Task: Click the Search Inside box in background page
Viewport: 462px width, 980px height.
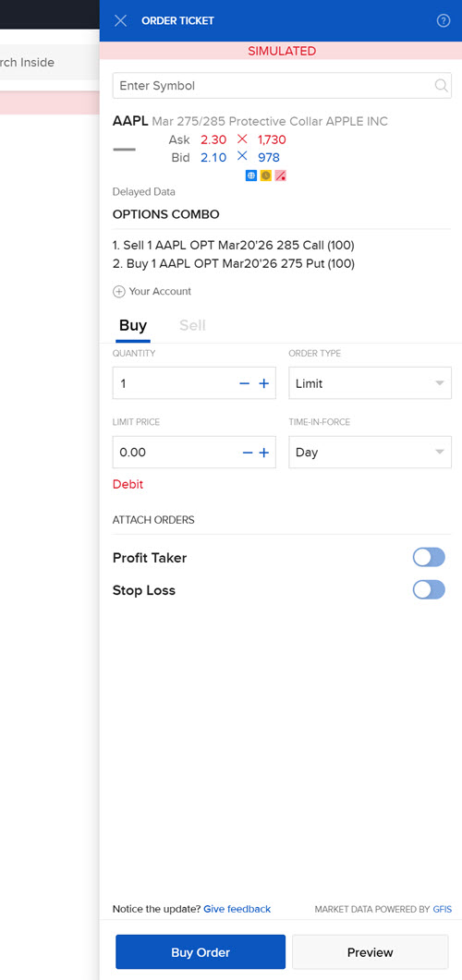Action: click(x=49, y=62)
